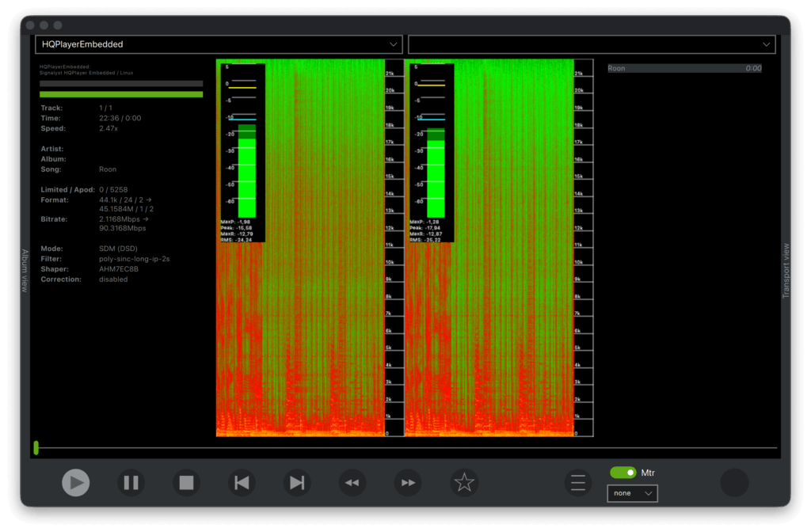
Task: Stop playback with the square icon
Action: (186, 482)
